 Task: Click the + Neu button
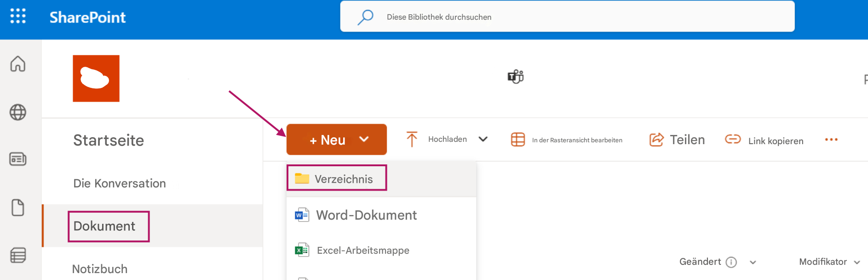coord(337,140)
